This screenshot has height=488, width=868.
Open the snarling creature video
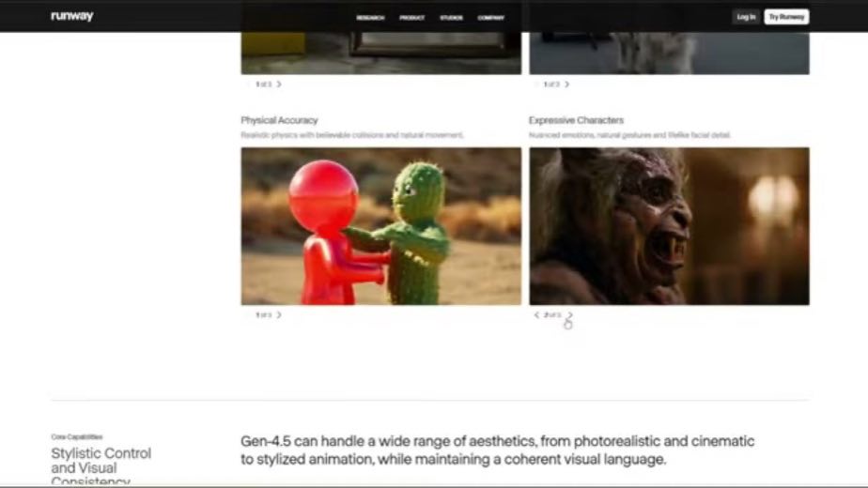(x=669, y=226)
